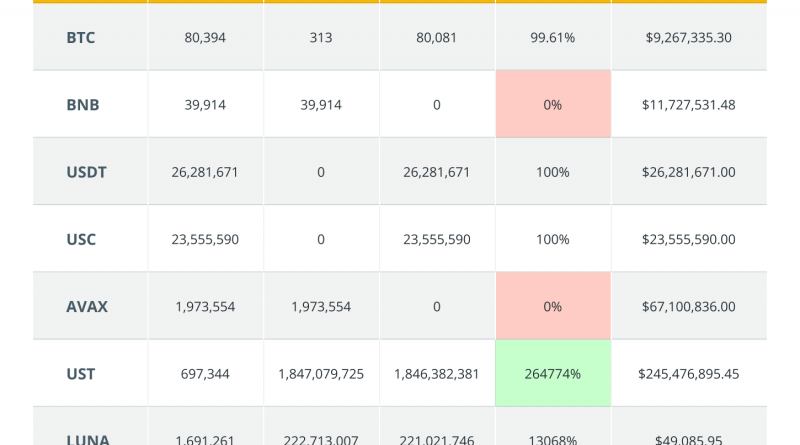800x445 pixels.
Task: Select the BNB row header cell
Action: pyautogui.click(x=83, y=104)
